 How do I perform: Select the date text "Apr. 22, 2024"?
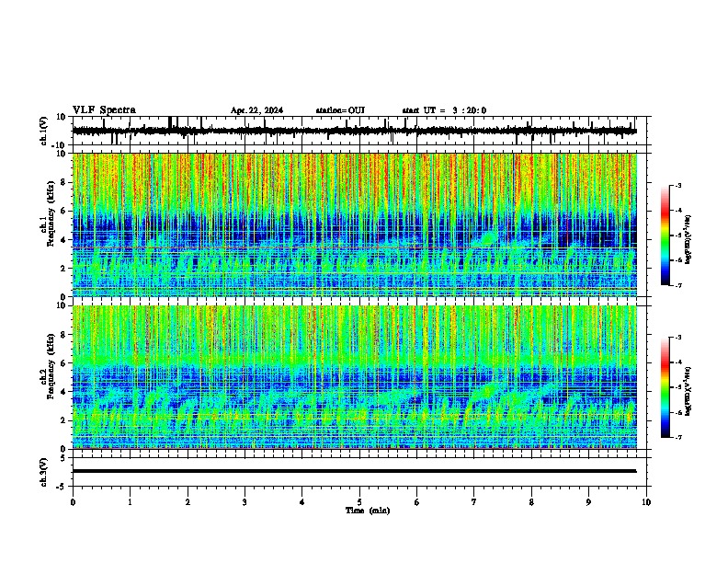coord(256,110)
